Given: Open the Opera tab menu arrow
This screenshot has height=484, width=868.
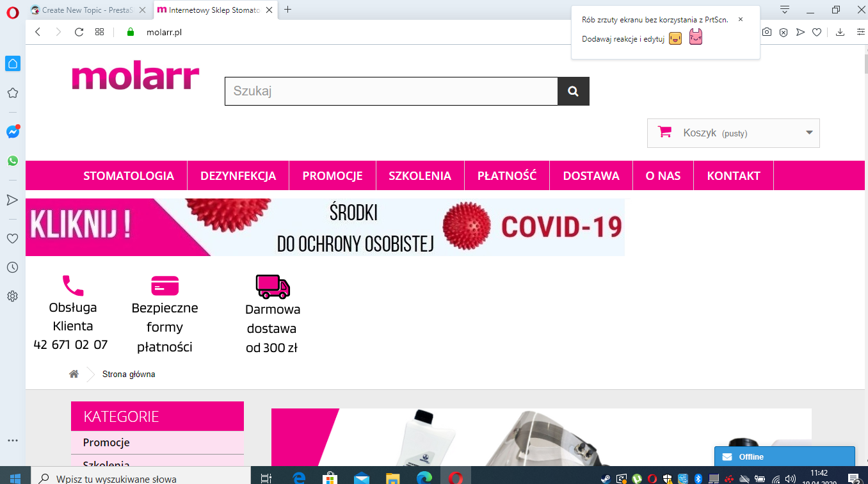Looking at the screenshot, I should (x=785, y=10).
